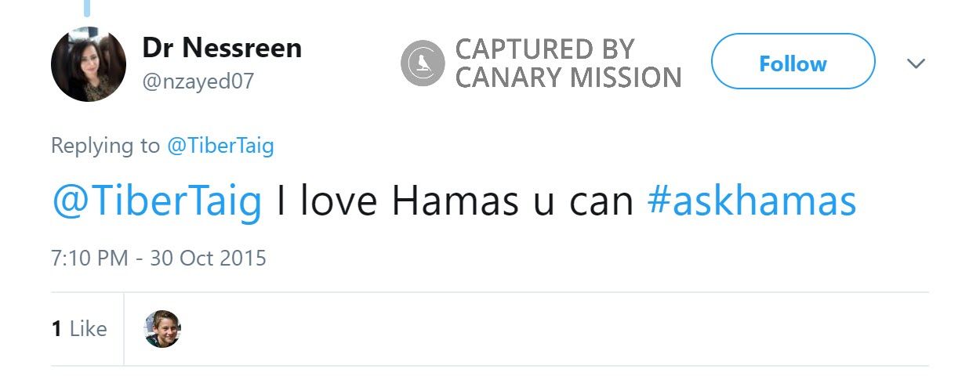
Task: Open the chevron menu beside Follow
Action: coord(916,63)
